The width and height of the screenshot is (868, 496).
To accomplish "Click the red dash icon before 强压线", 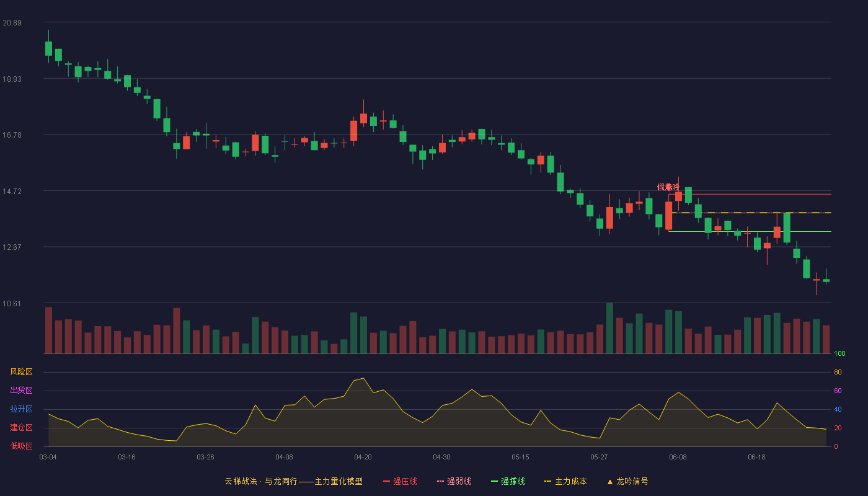I will tap(386, 481).
